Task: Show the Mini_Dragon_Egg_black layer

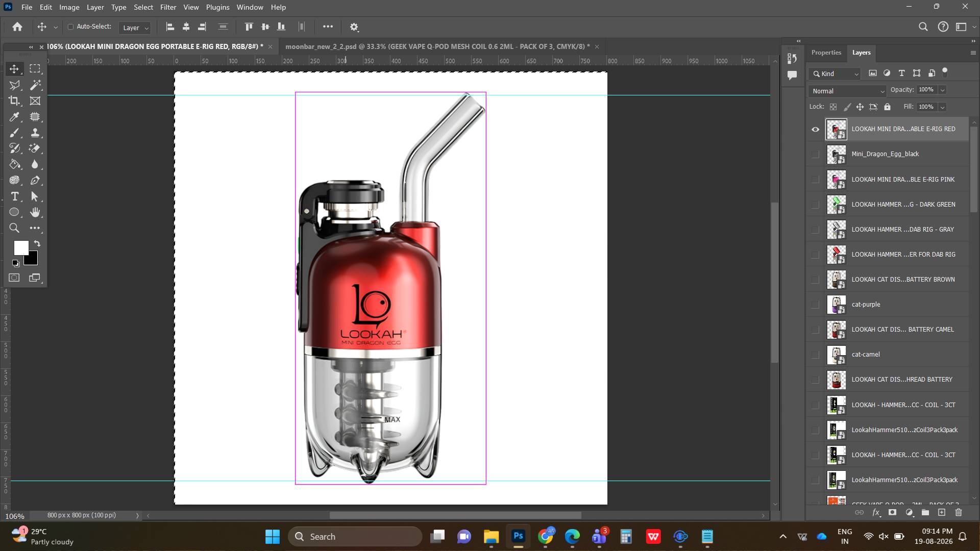Action: (x=815, y=154)
